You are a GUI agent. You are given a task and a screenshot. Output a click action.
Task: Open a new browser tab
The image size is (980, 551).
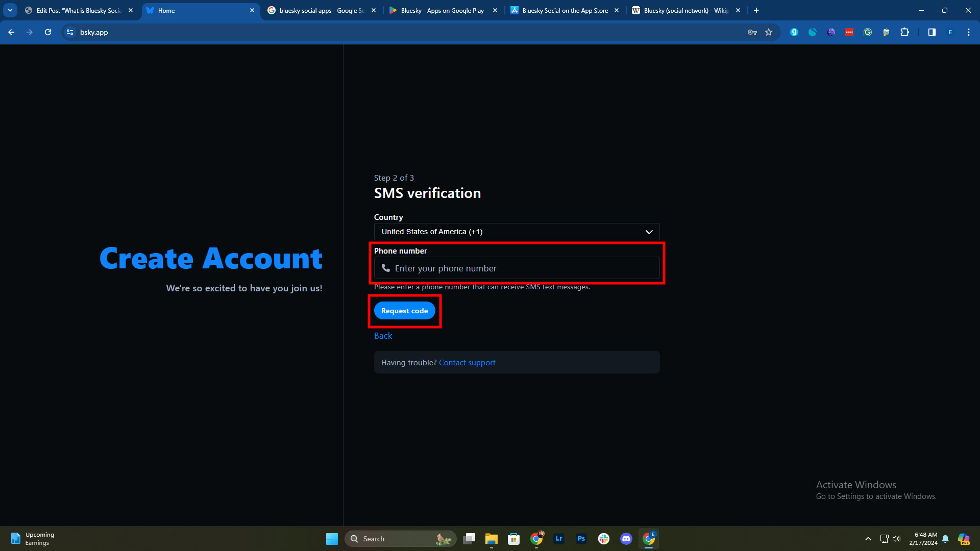(756, 10)
